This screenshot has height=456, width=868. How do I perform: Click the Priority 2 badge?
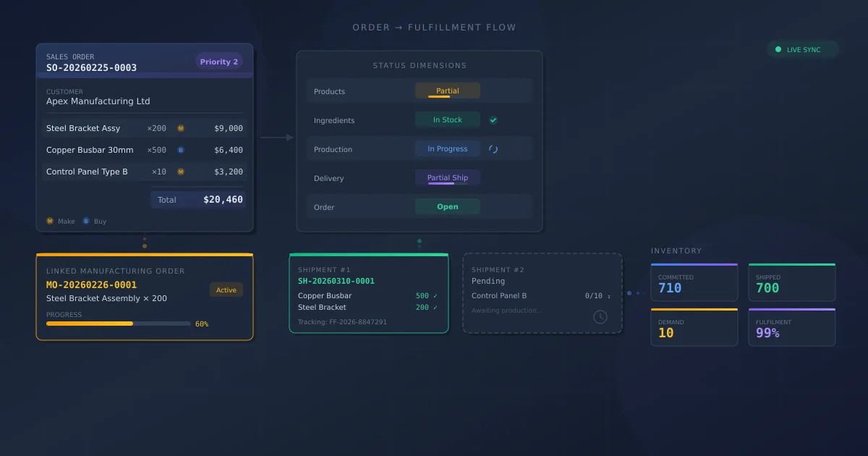(x=220, y=62)
